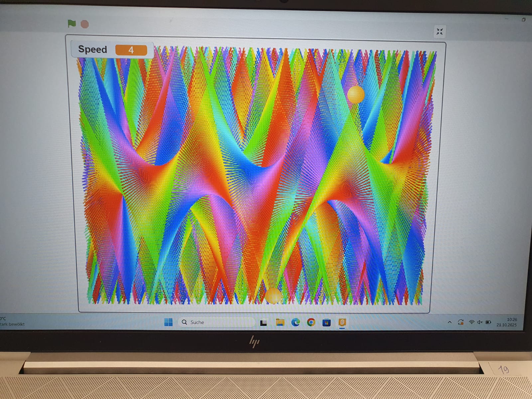532x399 pixels.
Task: Exit full screen mode with the shrink icon
Action: coord(440,32)
